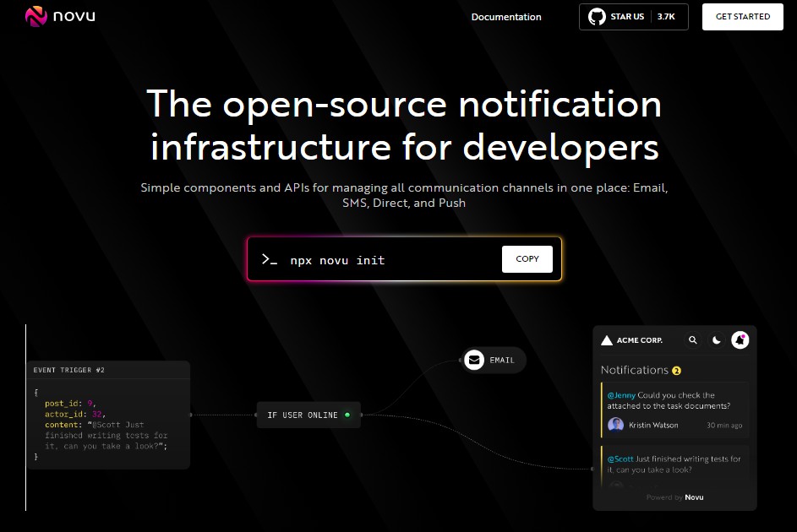The width and height of the screenshot is (797, 532).
Task: Click the Powered by Novu link
Action: 674,497
